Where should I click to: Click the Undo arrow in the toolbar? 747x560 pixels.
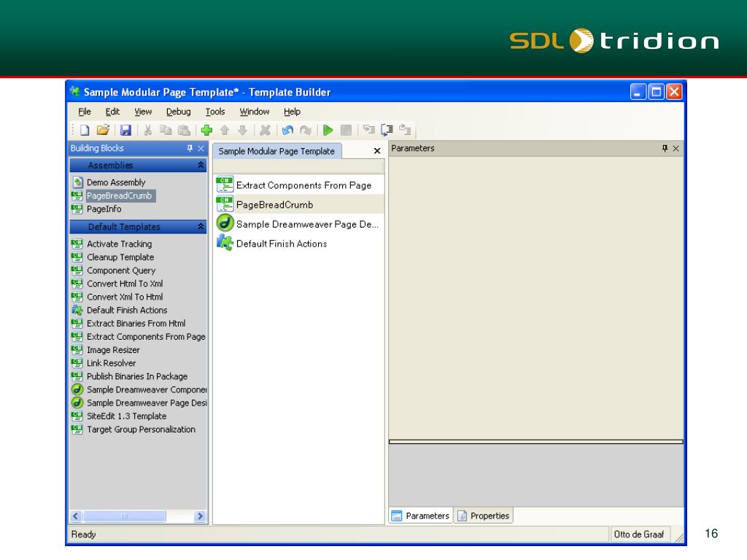click(287, 131)
